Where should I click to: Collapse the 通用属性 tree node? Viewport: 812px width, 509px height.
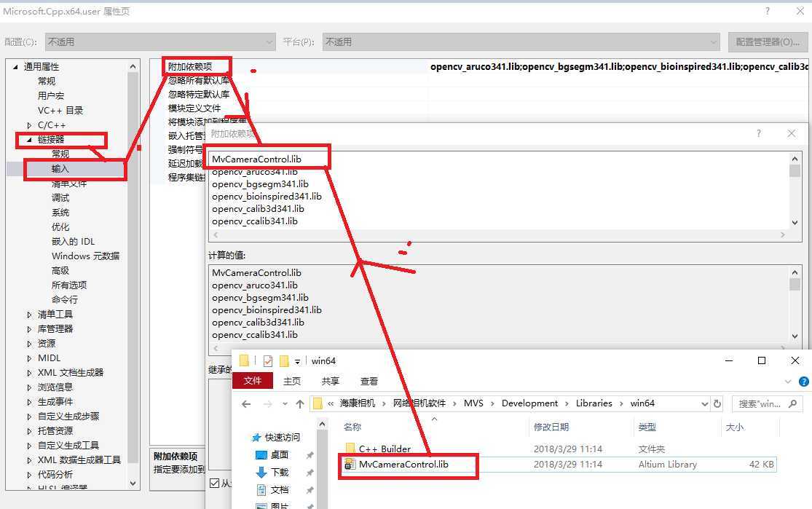coord(15,67)
